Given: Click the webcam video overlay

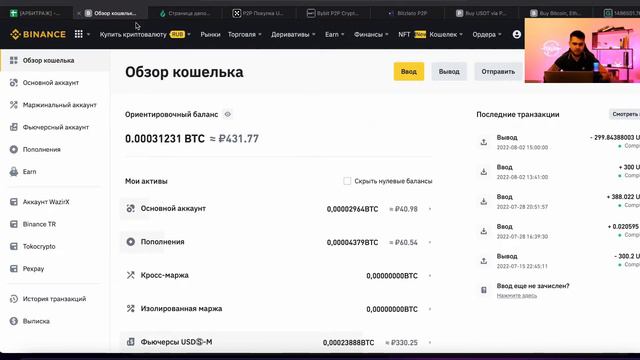Looking at the screenshot, I should coord(582,51).
